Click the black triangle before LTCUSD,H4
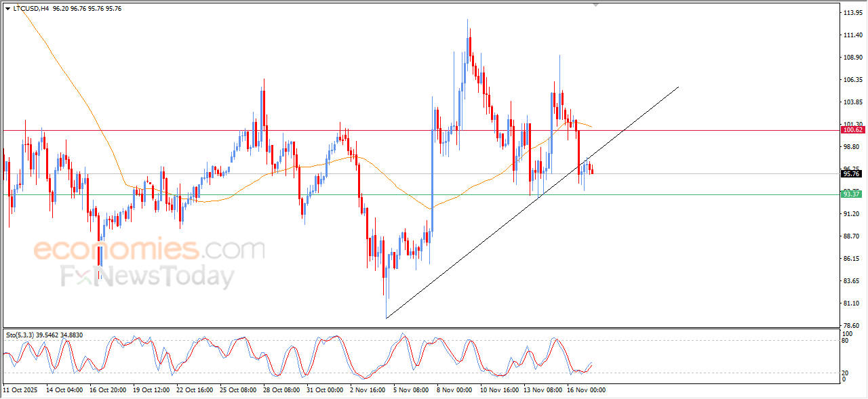This screenshot has width=868, height=399. [x=7, y=9]
